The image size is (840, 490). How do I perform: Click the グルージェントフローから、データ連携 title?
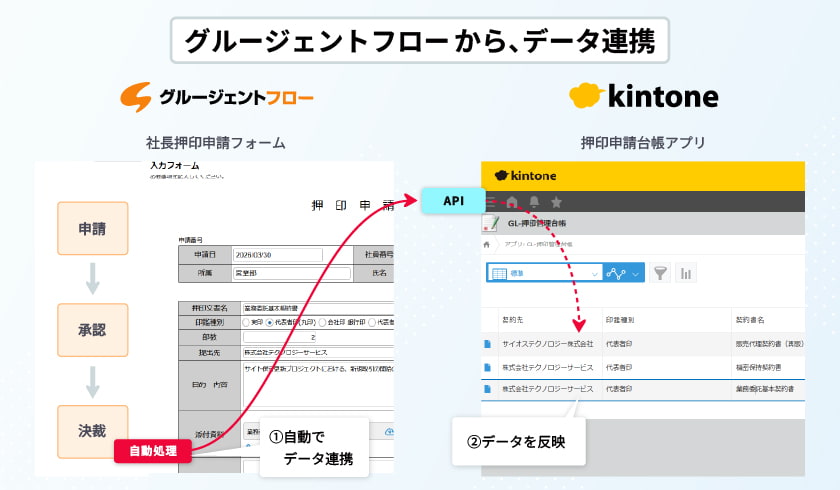tap(419, 41)
